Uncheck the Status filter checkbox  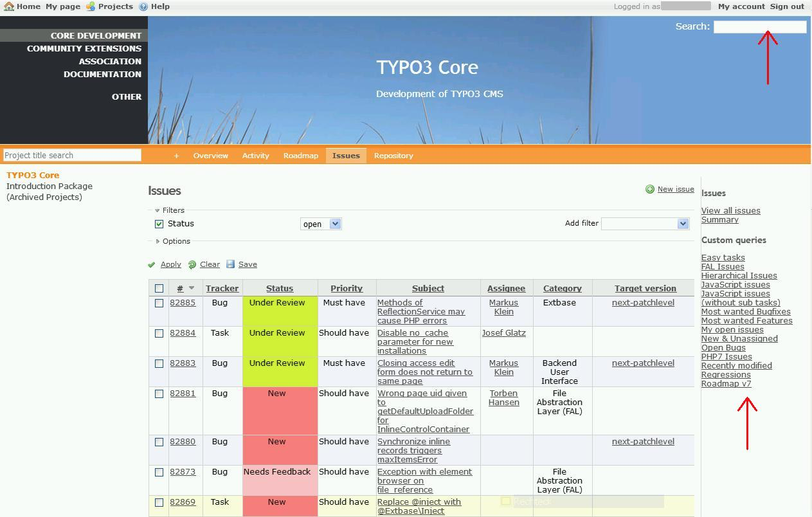[x=159, y=224]
